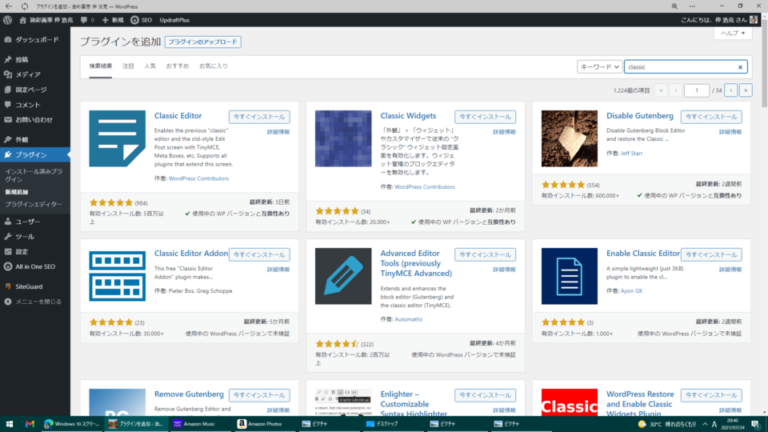Open UpdraftPlus in admin bar
The width and height of the screenshot is (768, 432).
[174, 20]
